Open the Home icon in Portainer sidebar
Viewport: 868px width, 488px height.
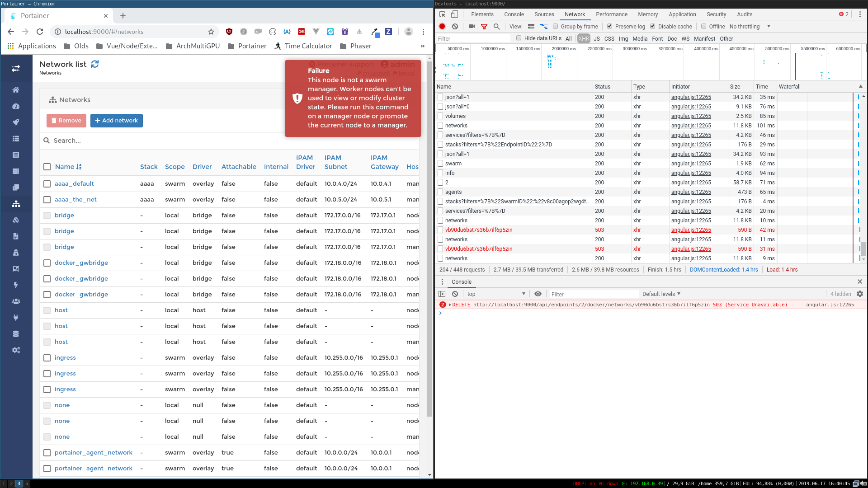point(16,90)
